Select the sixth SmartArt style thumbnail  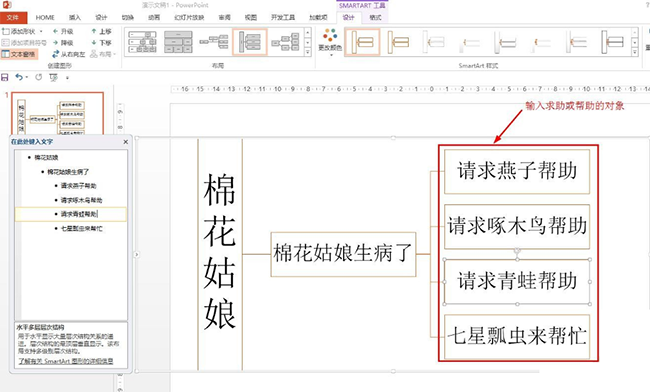point(541,42)
